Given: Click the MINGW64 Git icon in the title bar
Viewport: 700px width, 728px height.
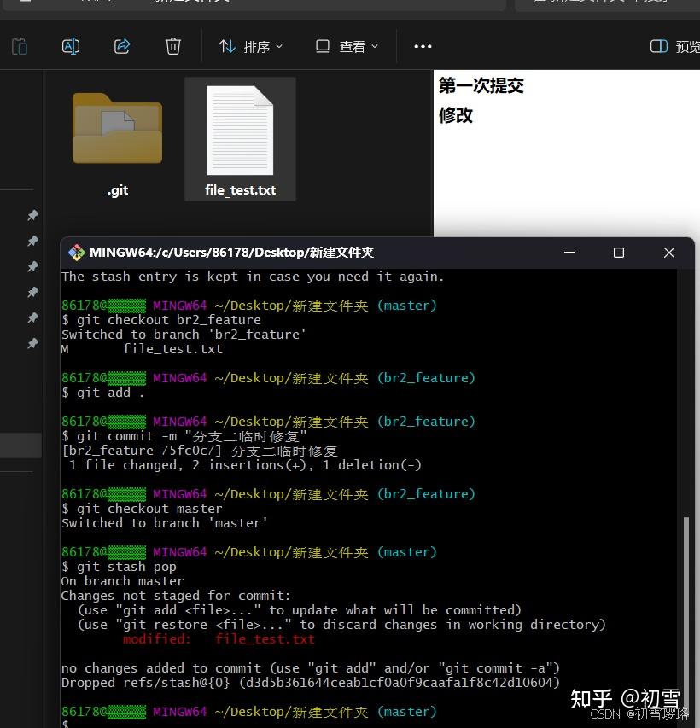Looking at the screenshot, I should (76, 252).
